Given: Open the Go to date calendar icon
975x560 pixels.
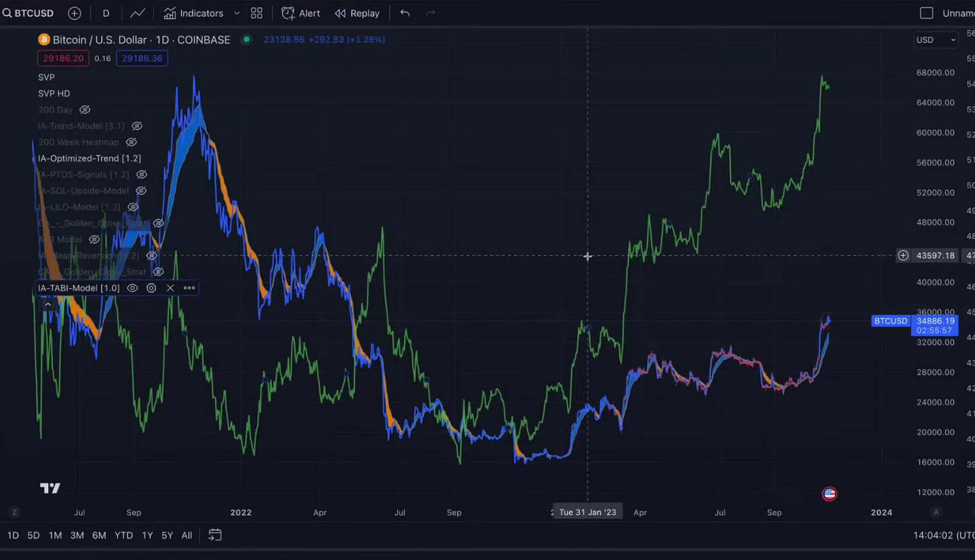Looking at the screenshot, I should point(215,535).
